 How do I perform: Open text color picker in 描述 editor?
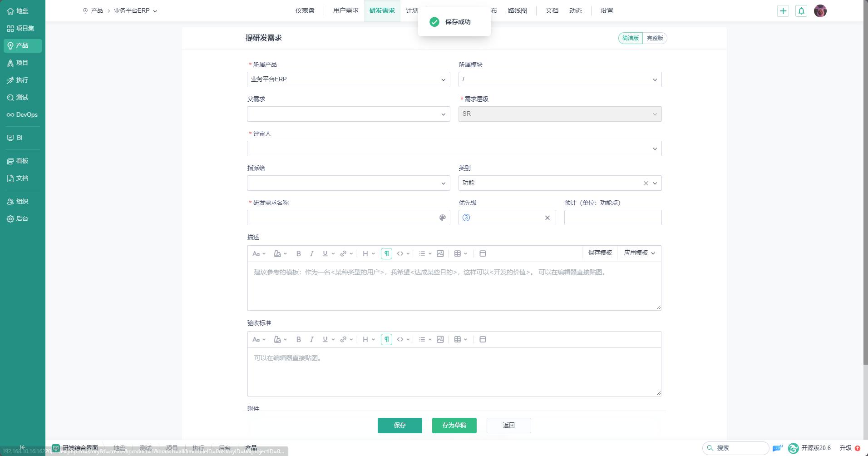click(x=280, y=253)
